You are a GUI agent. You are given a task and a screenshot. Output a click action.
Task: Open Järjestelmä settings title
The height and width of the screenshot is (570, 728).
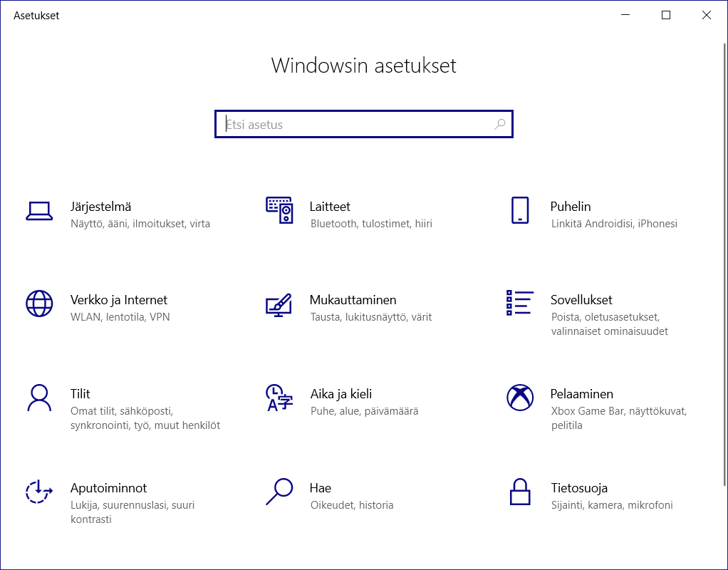click(100, 207)
